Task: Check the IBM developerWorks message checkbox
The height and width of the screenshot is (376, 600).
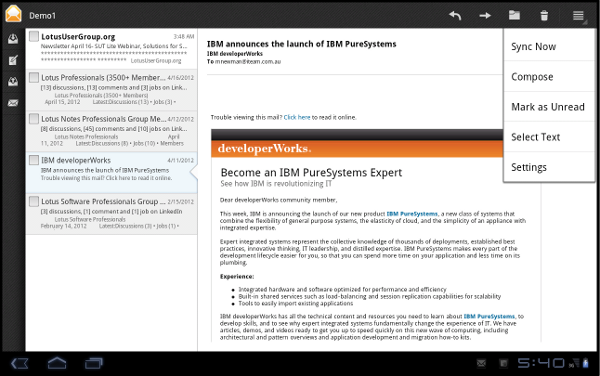Action: [x=34, y=160]
